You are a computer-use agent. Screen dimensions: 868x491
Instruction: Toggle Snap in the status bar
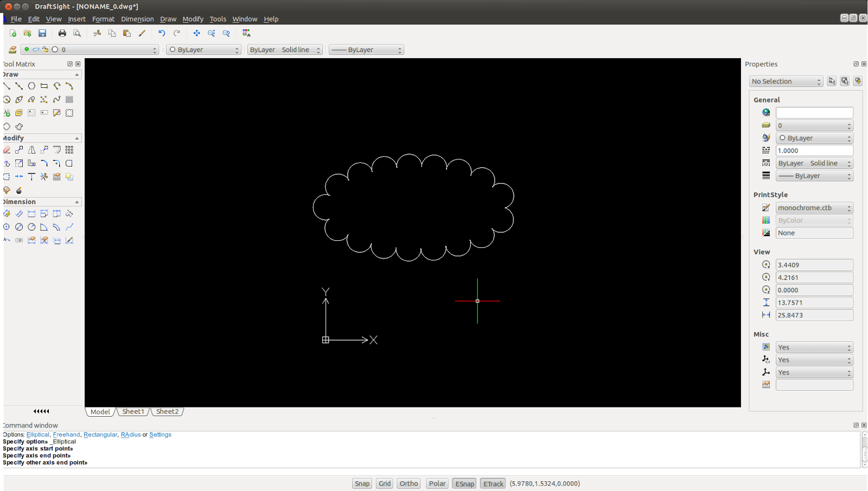(x=362, y=483)
